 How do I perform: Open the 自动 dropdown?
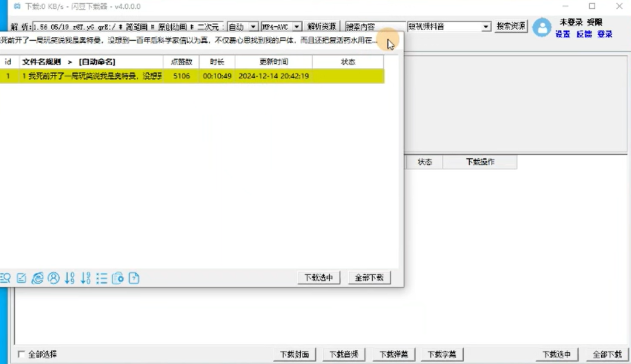point(242,26)
